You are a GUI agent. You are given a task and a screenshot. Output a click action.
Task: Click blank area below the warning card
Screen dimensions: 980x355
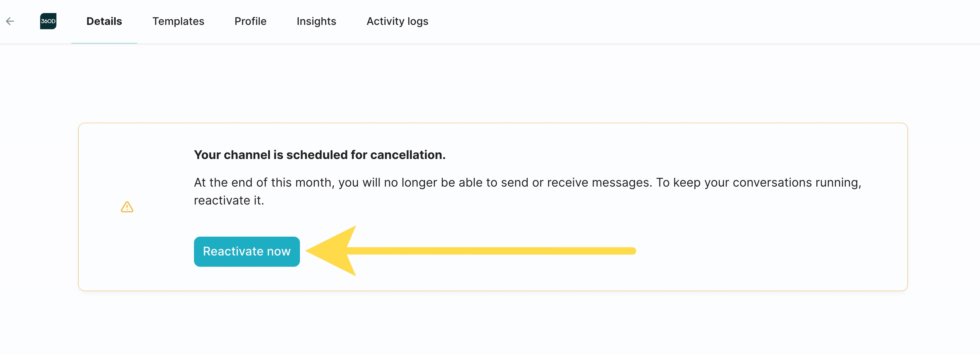click(x=491, y=323)
